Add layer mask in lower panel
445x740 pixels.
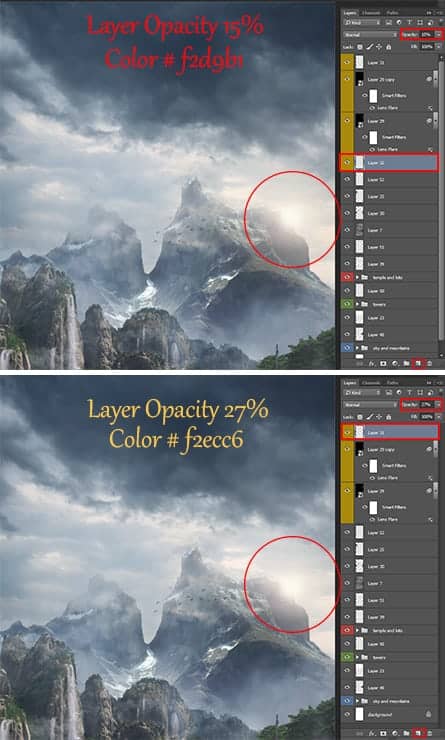383,733
